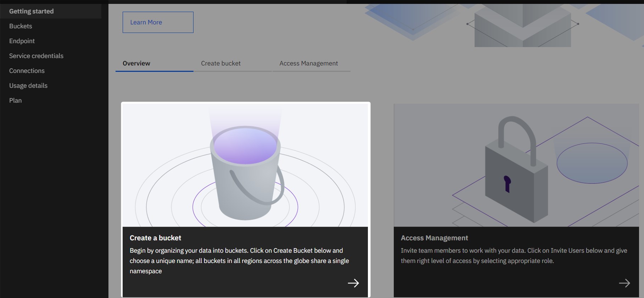View Usage details in the sidebar
644x298 pixels.
(x=28, y=86)
